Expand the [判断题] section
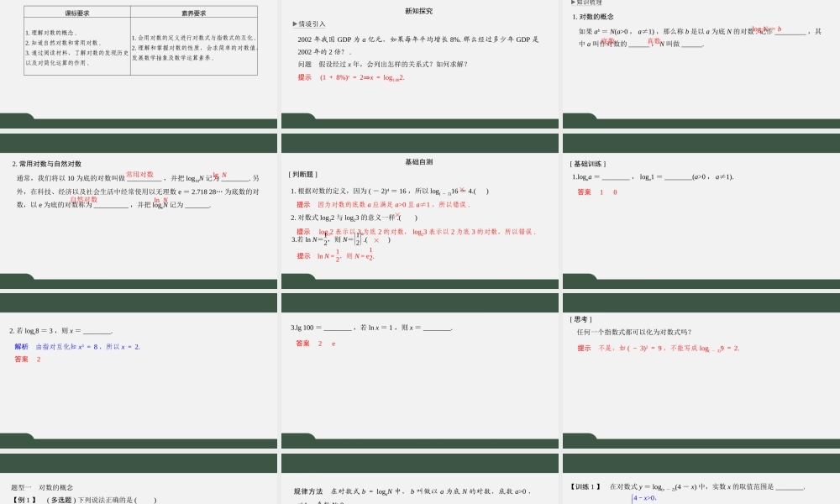The image size is (840, 504). pyautogui.click(x=302, y=173)
